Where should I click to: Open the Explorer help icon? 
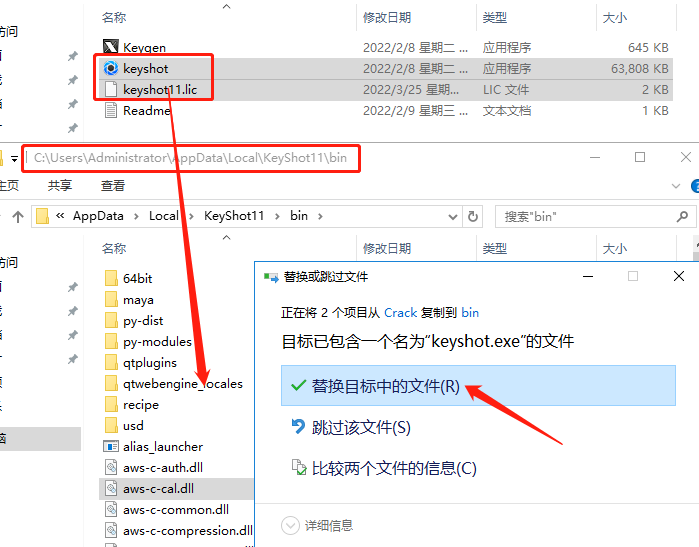click(x=695, y=186)
